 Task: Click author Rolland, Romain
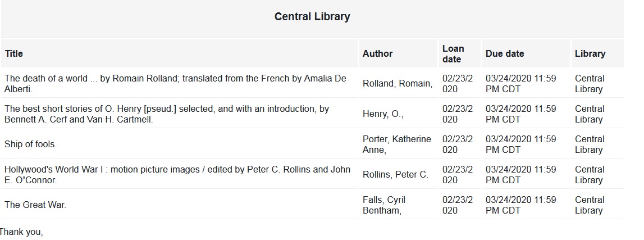pos(397,84)
